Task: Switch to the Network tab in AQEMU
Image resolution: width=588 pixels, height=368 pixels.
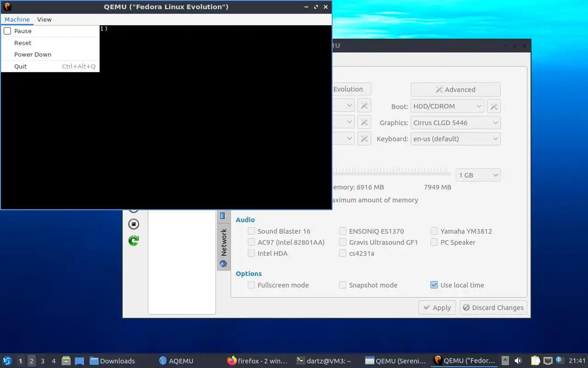Action: point(224,247)
